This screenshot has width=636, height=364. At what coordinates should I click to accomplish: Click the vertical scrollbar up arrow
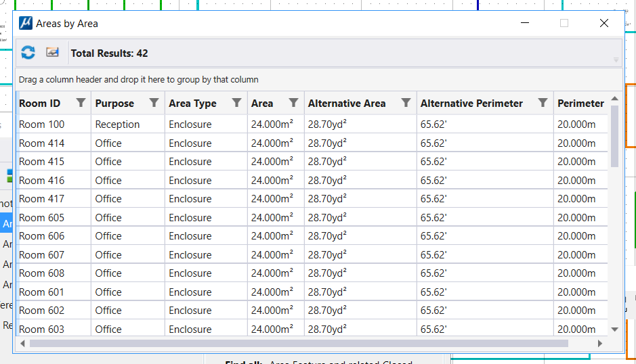coord(615,99)
